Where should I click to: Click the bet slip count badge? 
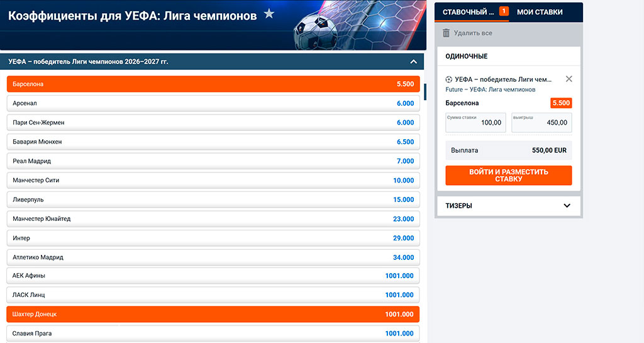pos(504,11)
